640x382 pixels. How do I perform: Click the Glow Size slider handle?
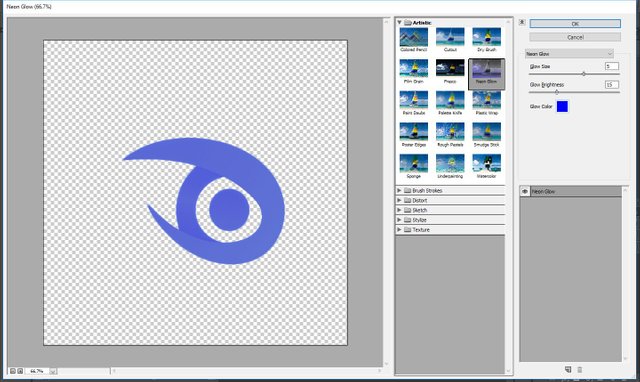click(x=584, y=74)
